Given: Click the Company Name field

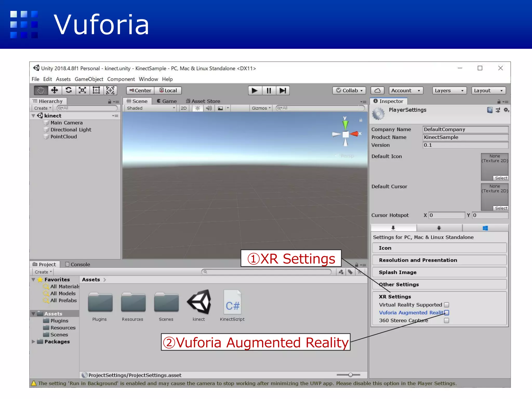Looking at the screenshot, I should (x=465, y=129).
